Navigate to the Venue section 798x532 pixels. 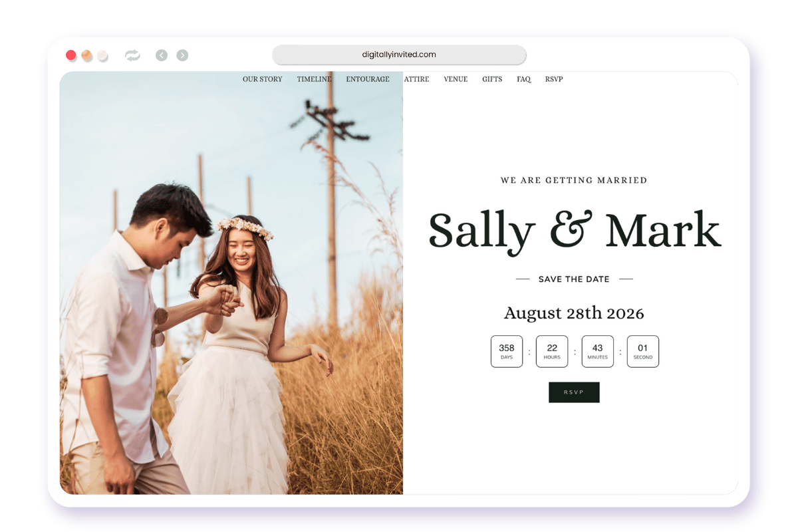pos(456,79)
